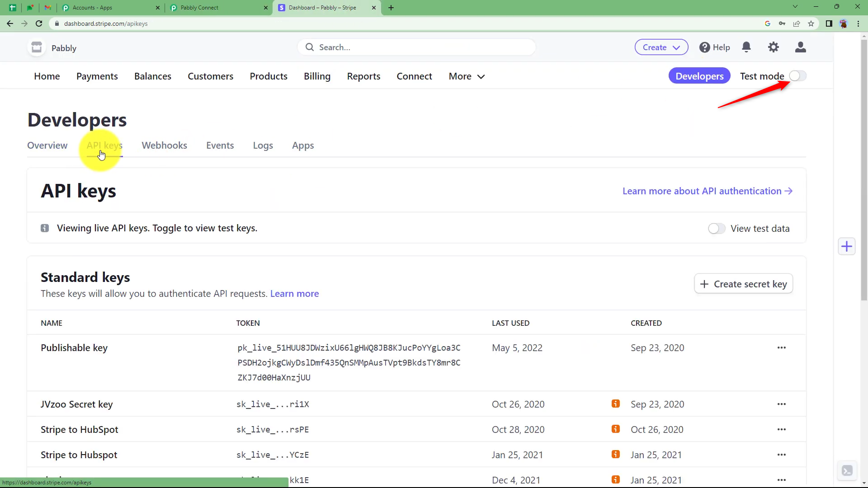The image size is (868, 488).
Task: Close the Dashboard – Pabbly – Stripe tab
Action: (374, 8)
